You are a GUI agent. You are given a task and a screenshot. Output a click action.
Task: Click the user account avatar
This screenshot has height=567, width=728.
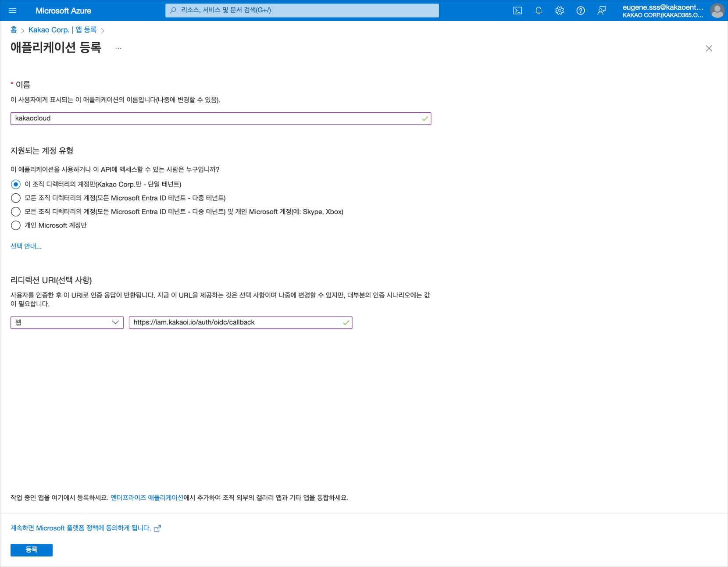717,11
